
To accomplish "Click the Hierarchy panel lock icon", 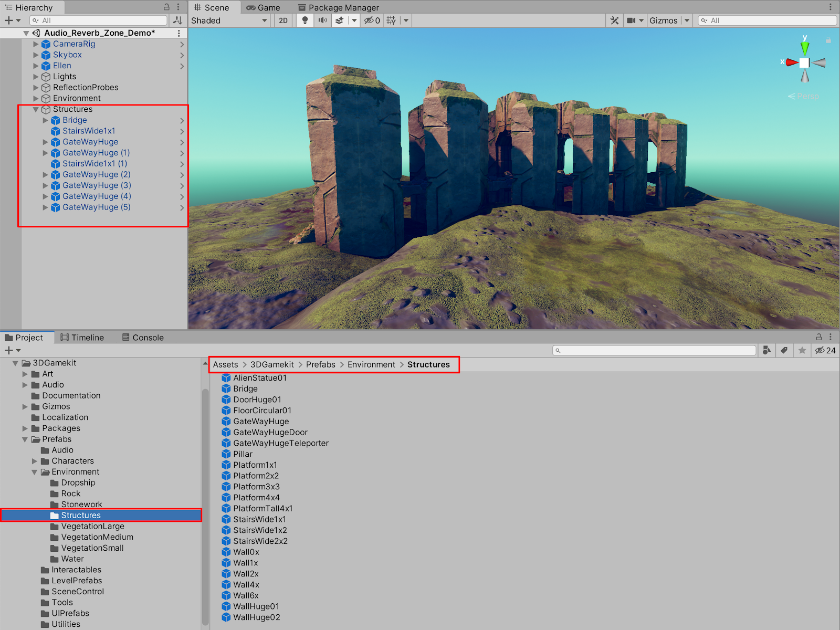I will 166,7.
